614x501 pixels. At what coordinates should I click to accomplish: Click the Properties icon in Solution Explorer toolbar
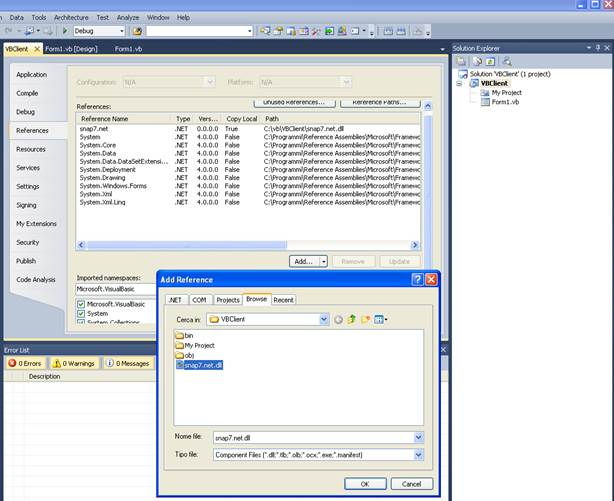tap(461, 61)
